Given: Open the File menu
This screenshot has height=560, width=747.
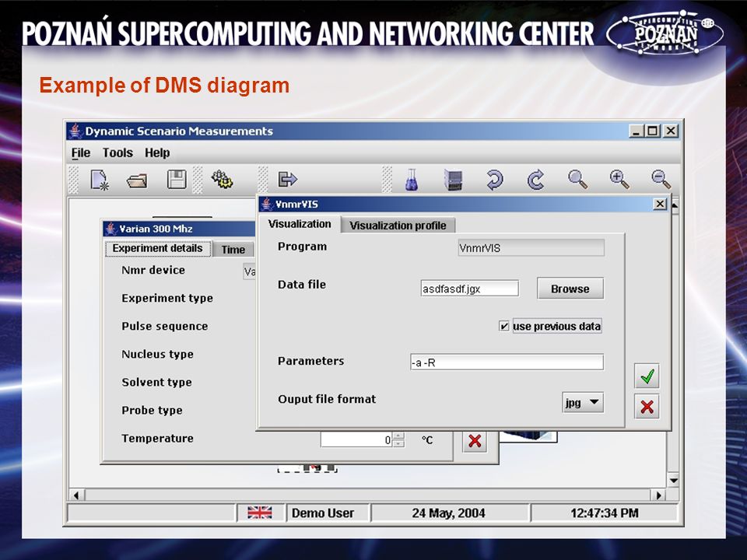Looking at the screenshot, I should click(x=80, y=153).
